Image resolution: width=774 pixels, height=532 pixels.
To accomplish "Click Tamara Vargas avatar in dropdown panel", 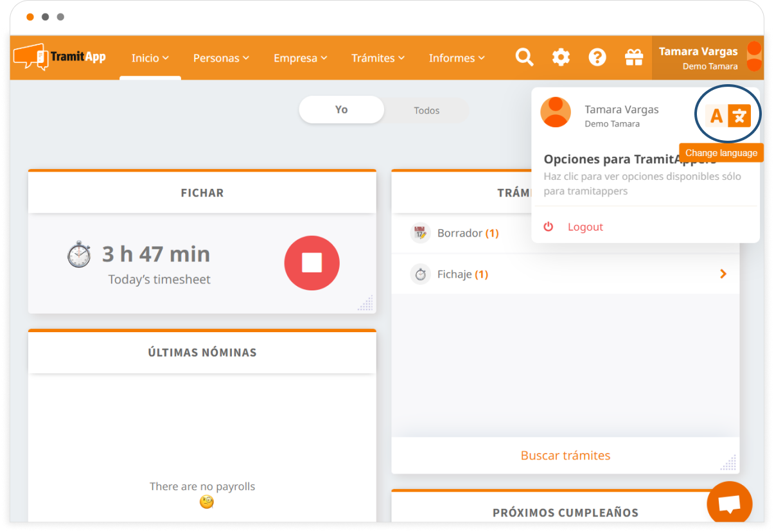I will (x=556, y=112).
